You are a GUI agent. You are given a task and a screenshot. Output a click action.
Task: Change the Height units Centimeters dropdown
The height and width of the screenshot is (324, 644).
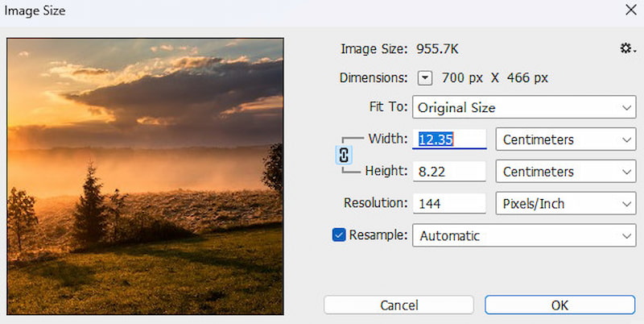coord(566,171)
